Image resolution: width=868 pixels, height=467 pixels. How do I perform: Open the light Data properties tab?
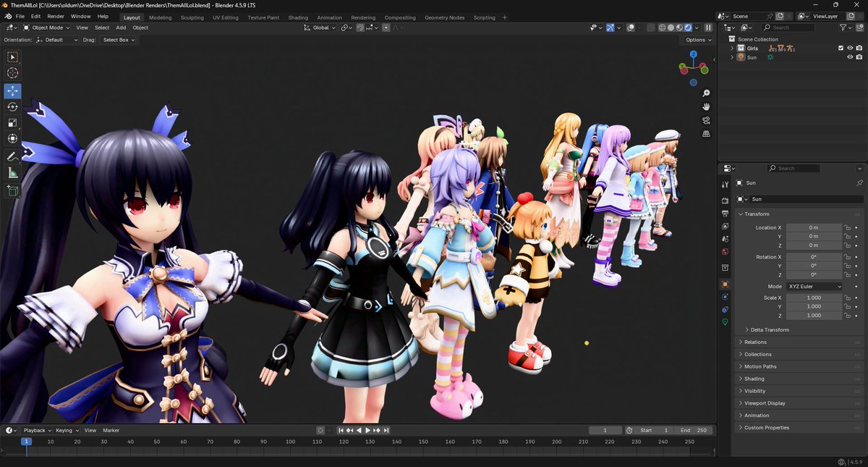[725, 322]
